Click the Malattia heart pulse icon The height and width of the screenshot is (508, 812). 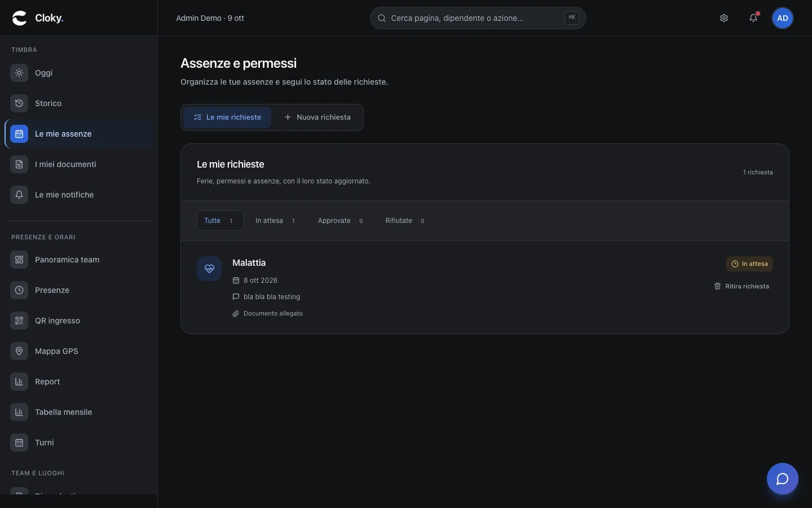tap(209, 269)
